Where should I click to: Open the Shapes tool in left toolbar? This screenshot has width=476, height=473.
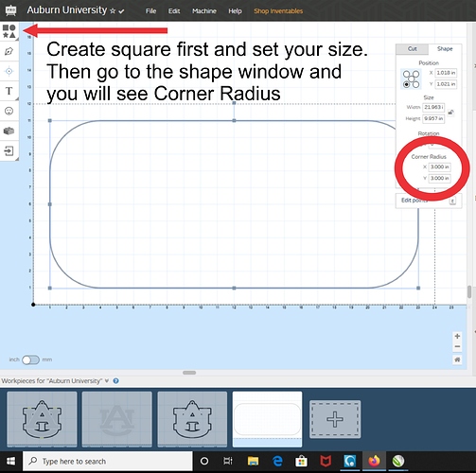point(9,31)
